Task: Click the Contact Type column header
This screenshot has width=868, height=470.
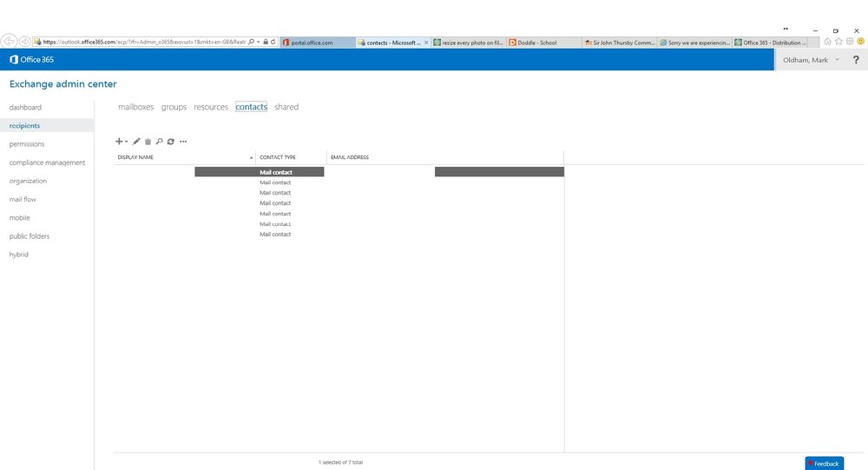Action: 291,157
